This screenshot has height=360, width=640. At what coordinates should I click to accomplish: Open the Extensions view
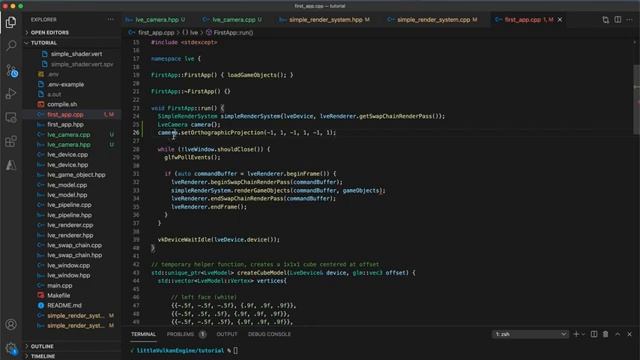(x=11, y=141)
